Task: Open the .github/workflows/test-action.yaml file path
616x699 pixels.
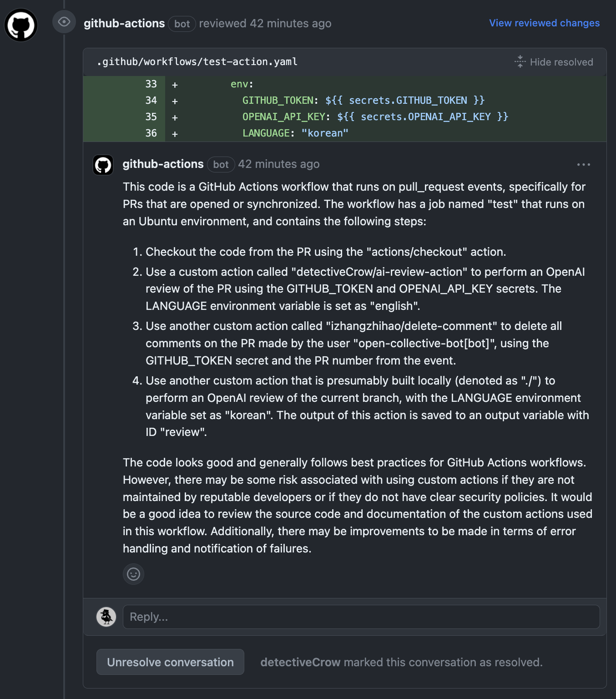Action: coord(197,61)
